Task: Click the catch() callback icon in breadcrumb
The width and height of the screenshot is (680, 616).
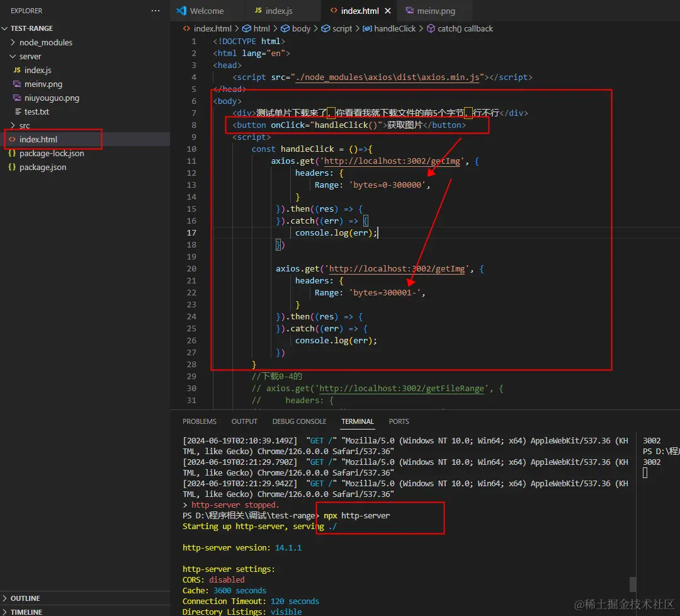Action: click(x=431, y=28)
